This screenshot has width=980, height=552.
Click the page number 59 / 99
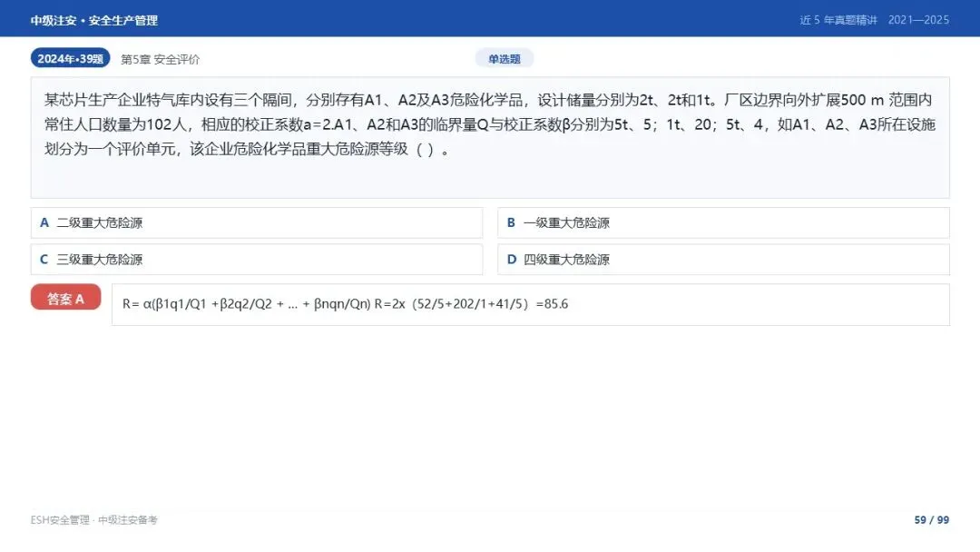pos(931,519)
